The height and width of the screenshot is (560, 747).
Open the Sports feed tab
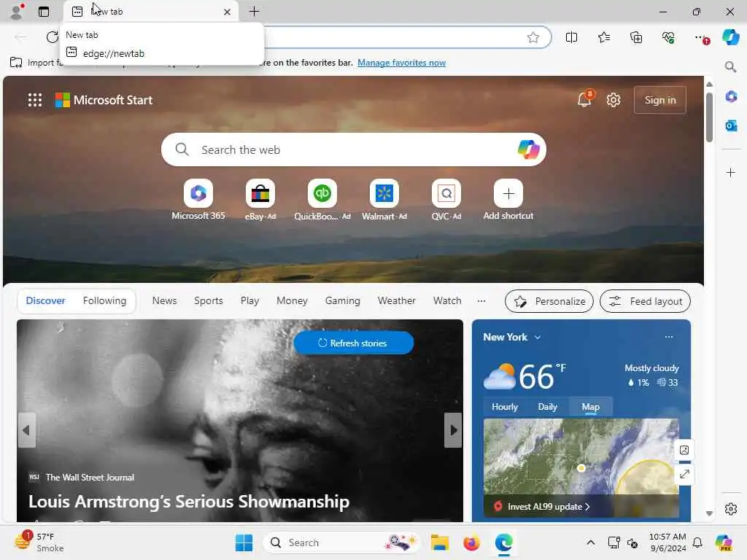(208, 301)
